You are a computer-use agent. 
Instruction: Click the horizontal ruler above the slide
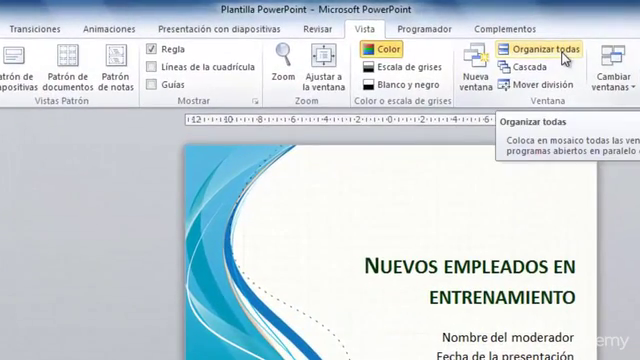[340, 120]
